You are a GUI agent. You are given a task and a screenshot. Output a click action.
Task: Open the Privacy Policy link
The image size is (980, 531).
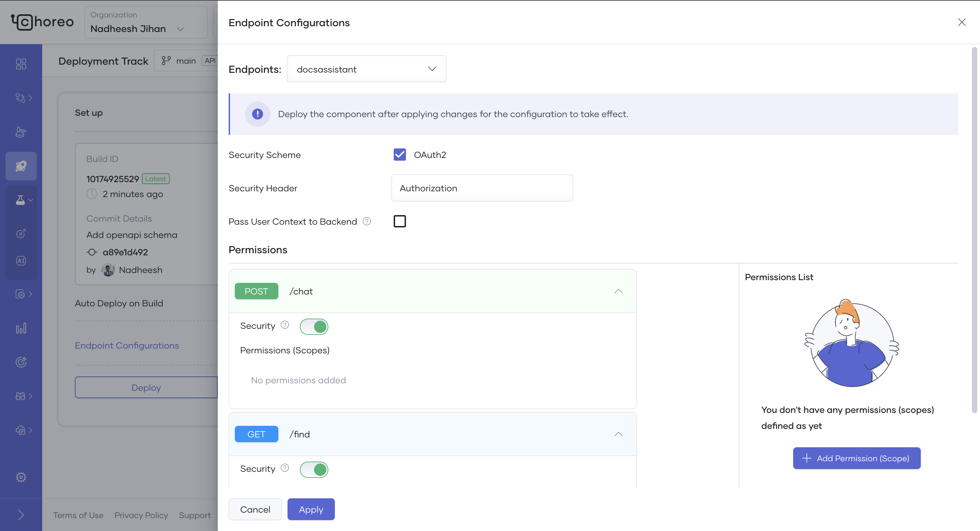[x=141, y=515]
